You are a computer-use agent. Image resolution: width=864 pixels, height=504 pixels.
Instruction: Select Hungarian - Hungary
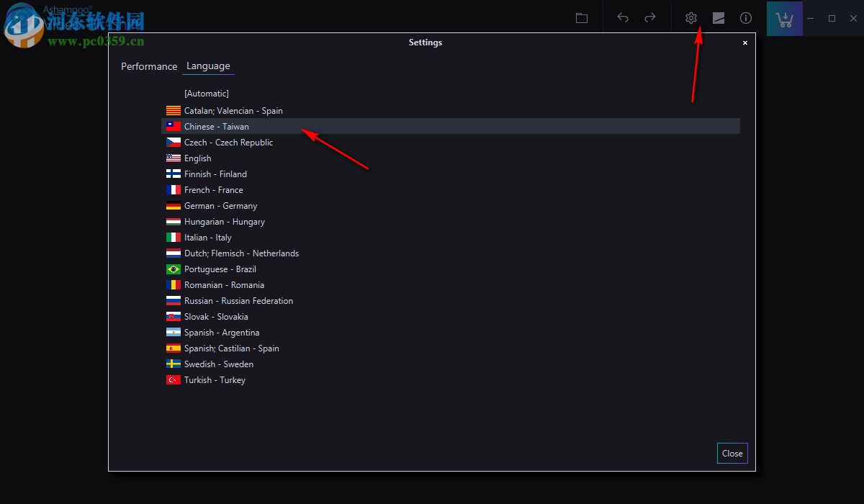(451, 222)
